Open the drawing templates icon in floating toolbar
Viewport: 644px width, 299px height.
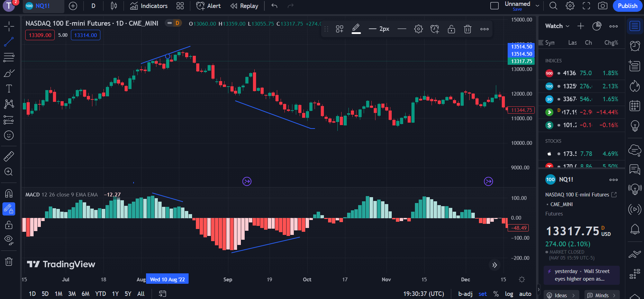(x=339, y=29)
